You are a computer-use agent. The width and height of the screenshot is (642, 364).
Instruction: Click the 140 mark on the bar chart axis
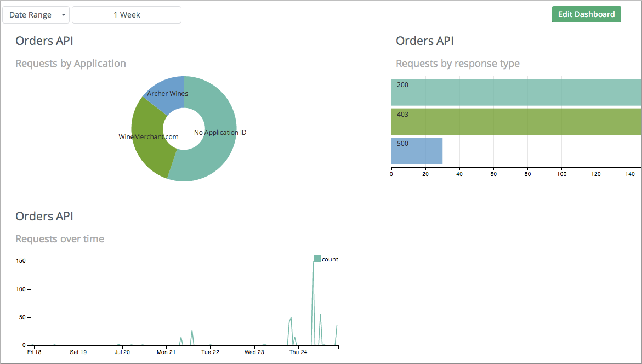[x=629, y=174]
